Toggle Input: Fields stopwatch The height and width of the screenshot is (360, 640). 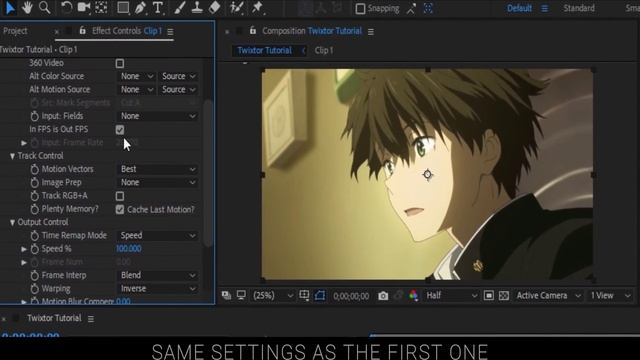pyautogui.click(x=34, y=116)
